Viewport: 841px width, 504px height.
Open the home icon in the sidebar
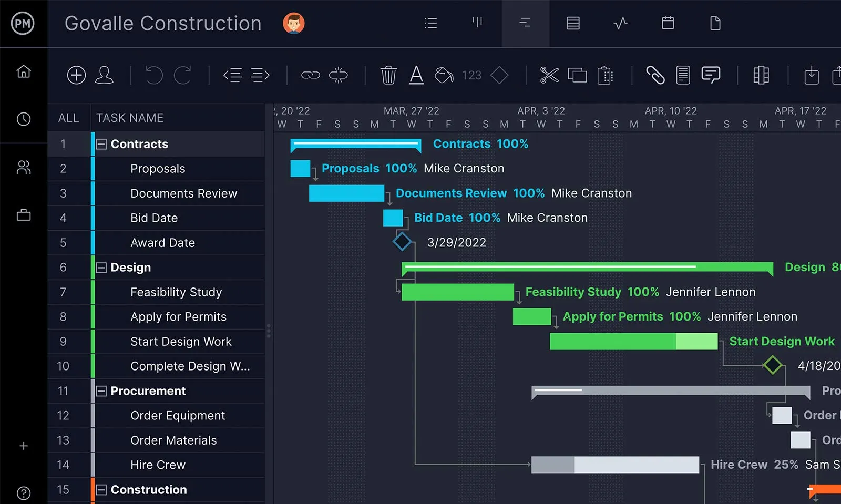click(x=24, y=71)
